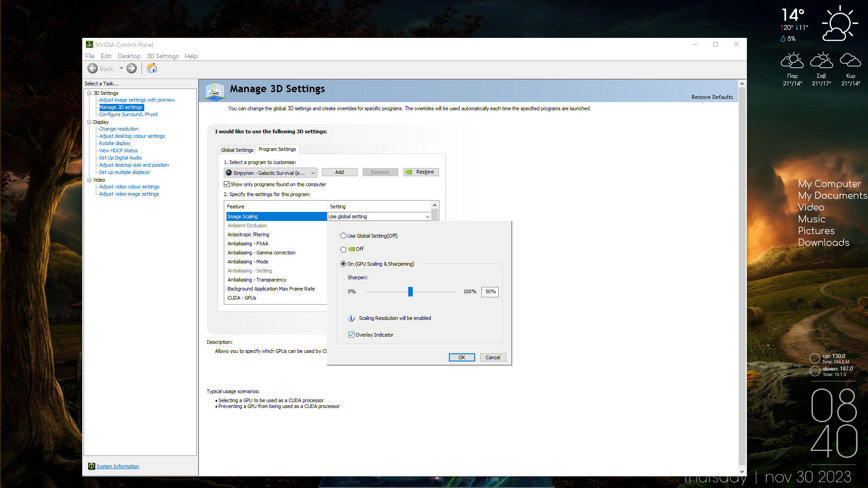This screenshot has height=488, width=868.
Task: Toggle the Overlay Indicator checkbox
Action: tap(351, 335)
